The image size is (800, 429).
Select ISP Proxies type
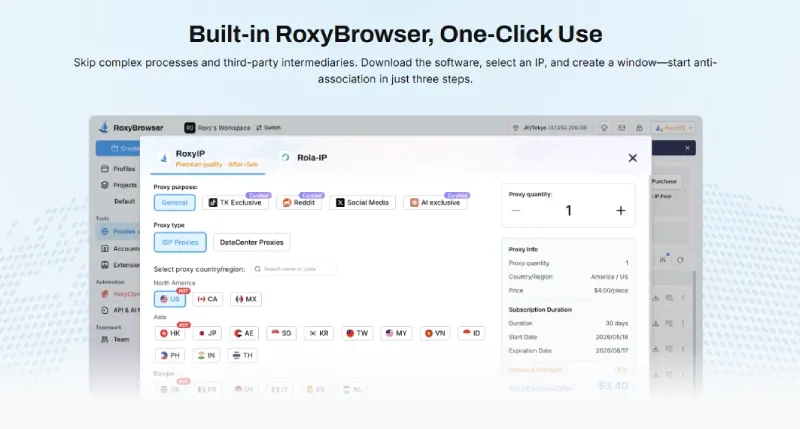click(180, 242)
